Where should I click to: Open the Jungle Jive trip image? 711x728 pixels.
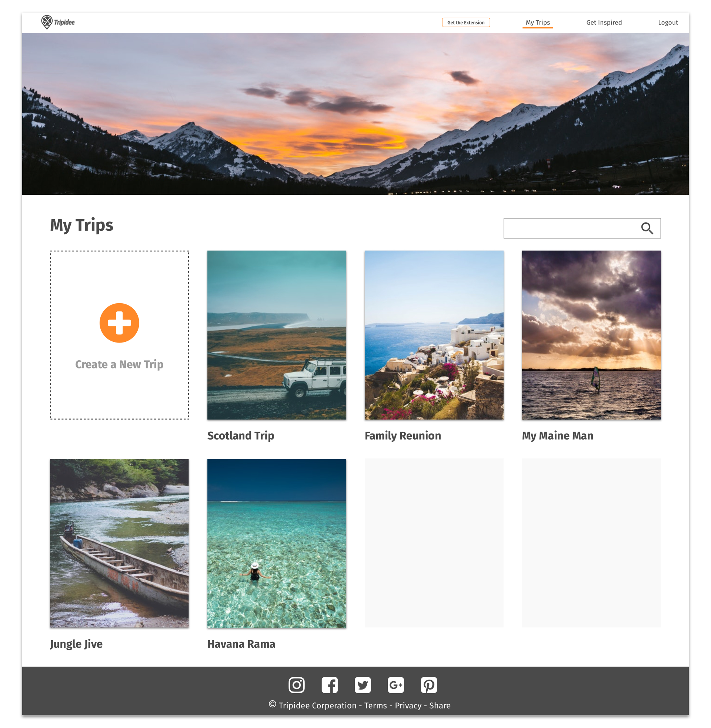tap(119, 543)
